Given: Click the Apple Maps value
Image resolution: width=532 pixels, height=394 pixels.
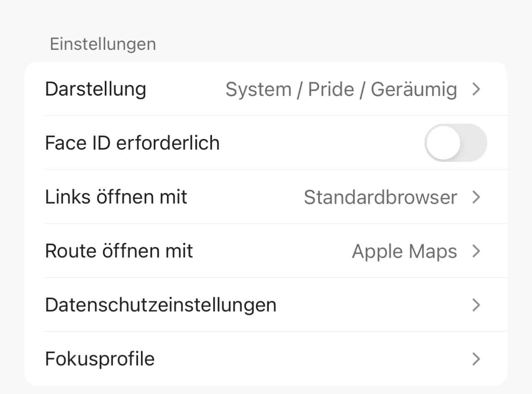Looking at the screenshot, I should pyautogui.click(x=404, y=251).
